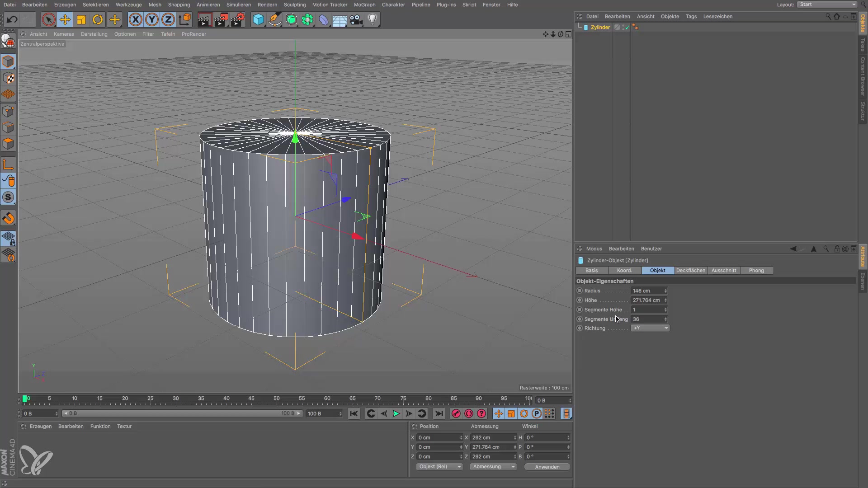Open the Richtung +Y dropdown
Image resolution: width=868 pixels, height=488 pixels.
(x=650, y=328)
